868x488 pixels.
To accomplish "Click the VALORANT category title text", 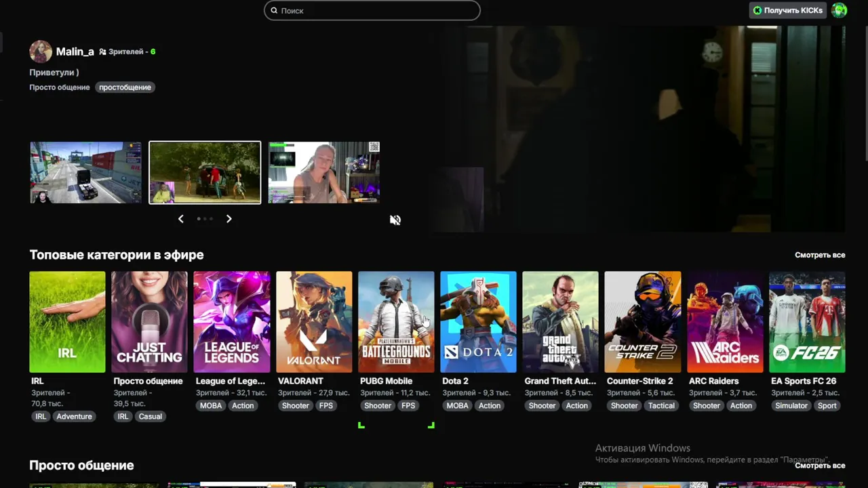I will [x=300, y=381].
